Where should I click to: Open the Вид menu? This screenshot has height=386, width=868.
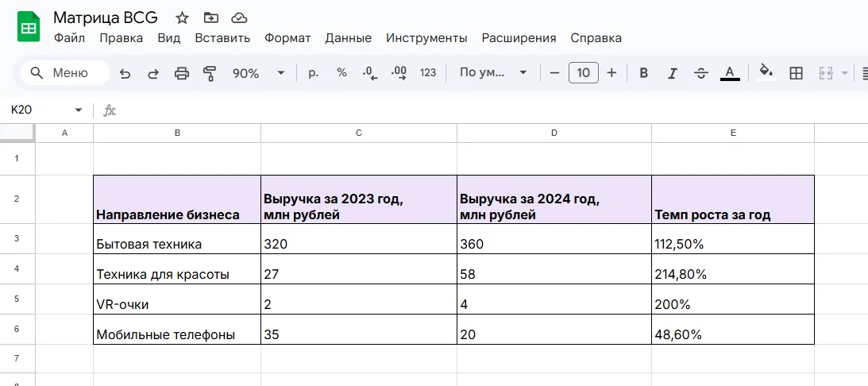pos(169,38)
